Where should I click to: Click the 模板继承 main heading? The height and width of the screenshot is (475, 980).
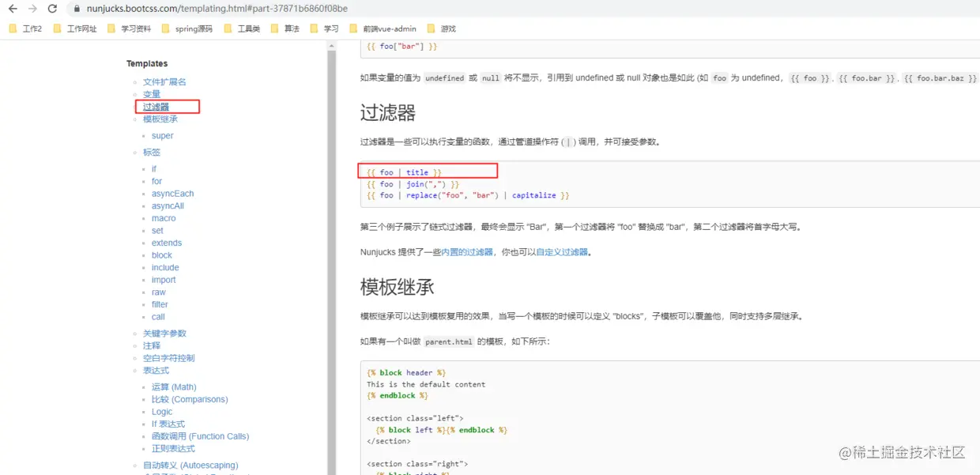(398, 286)
